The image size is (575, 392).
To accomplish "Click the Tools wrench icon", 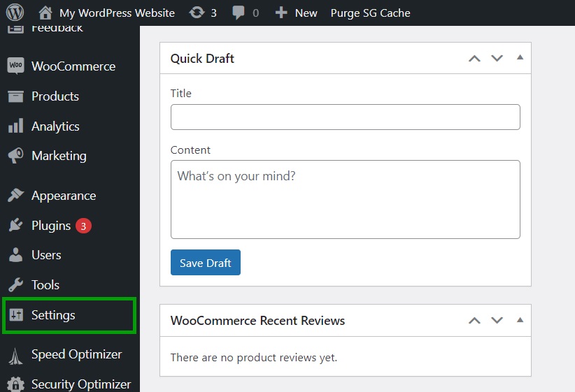I will pos(15,285).
